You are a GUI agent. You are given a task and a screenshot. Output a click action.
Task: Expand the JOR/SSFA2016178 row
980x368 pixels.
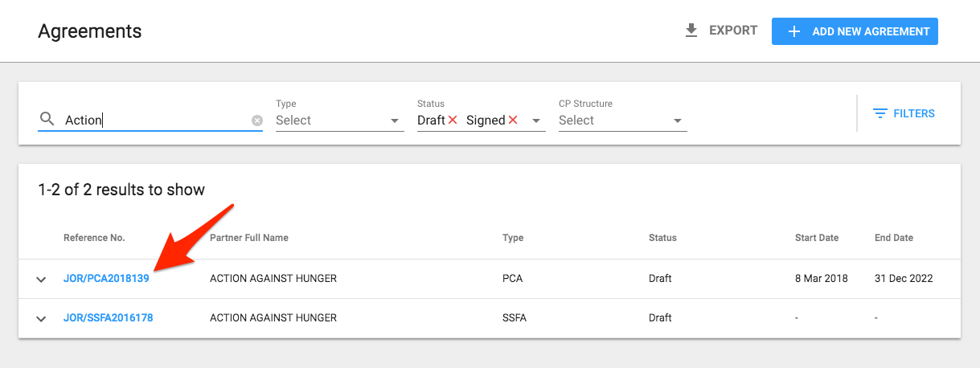pos(41,319)
